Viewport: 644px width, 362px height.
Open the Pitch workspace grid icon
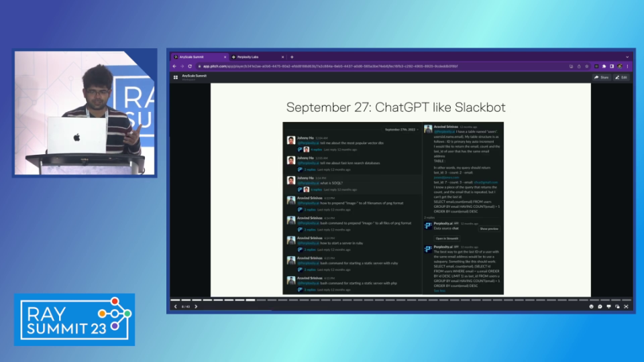tap(176, 77)
